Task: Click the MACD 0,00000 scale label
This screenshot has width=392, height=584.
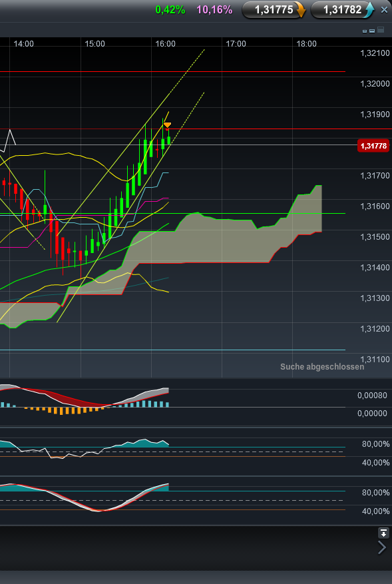Action: coord(372,414)
